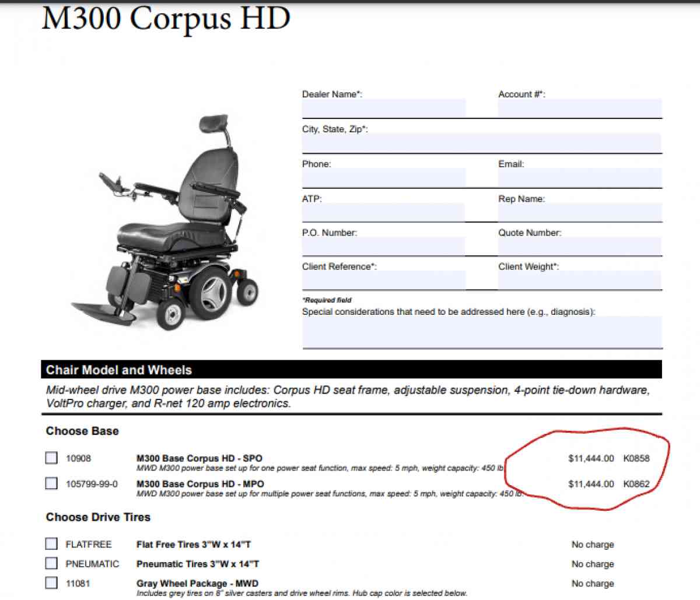Click the P.O. Number field

(382, 245)
